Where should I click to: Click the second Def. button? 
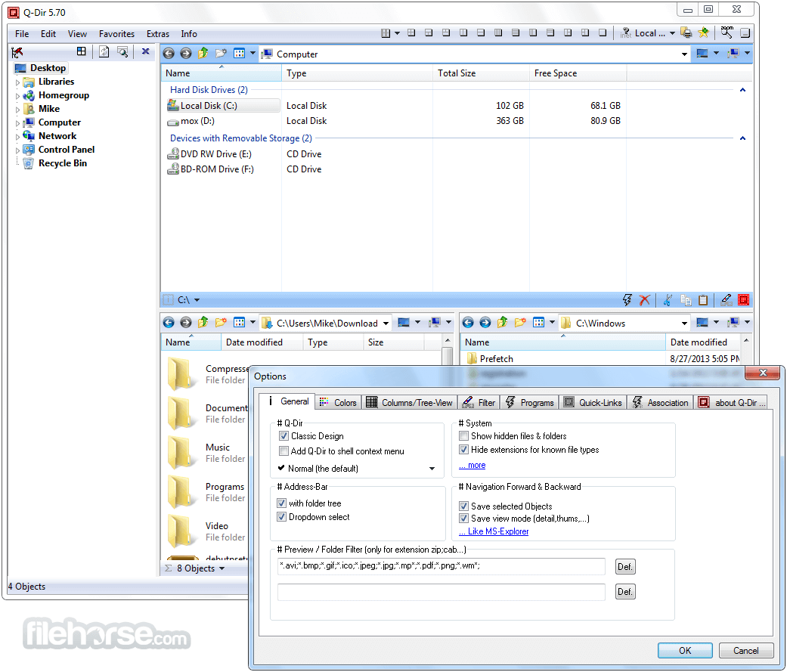pyautogui.click(x=625, y=592)
